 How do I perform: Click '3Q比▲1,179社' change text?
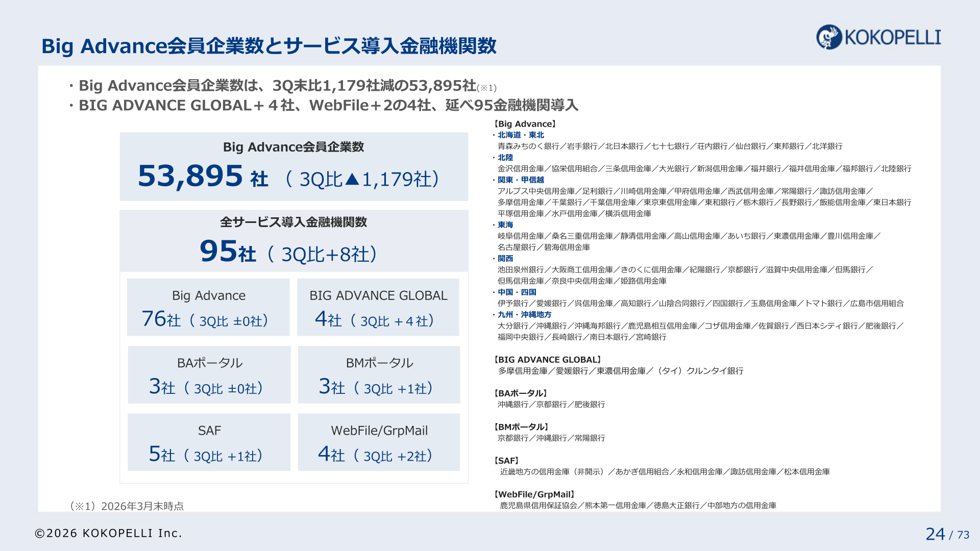pyautogui.click(x=363, y=179)
